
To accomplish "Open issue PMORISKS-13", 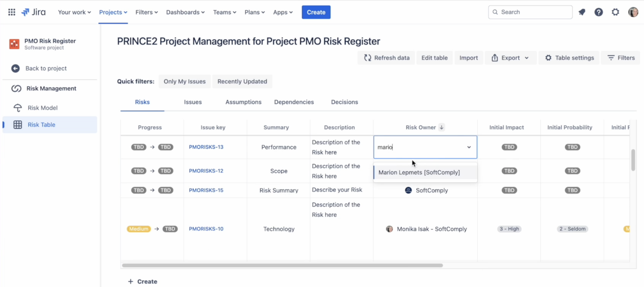I will (x=206, y=147).
